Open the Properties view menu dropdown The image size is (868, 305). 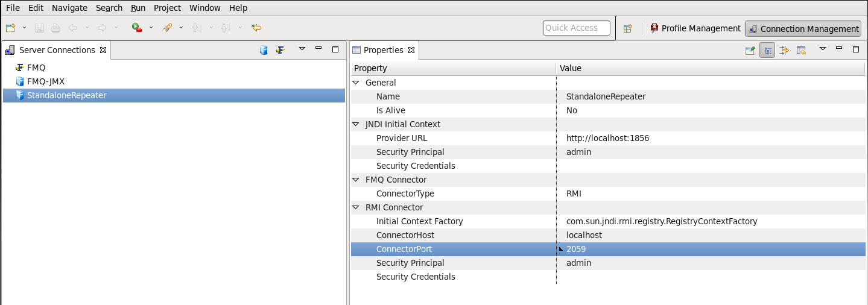tap(822, 49)
